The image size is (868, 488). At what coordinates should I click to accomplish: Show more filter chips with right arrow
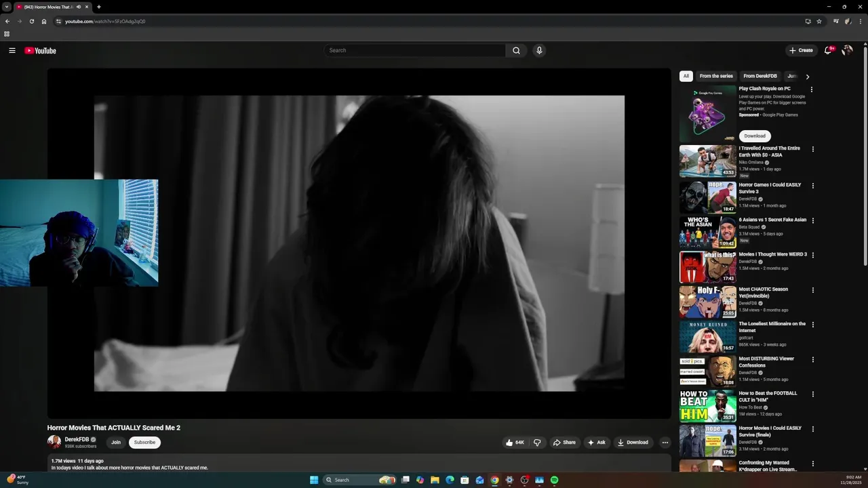click(x=807, y=77)
